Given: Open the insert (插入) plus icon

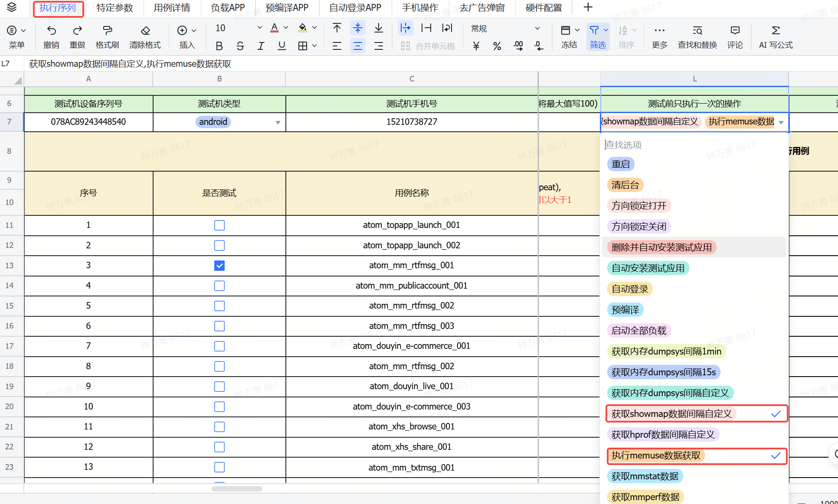Looking at the screenshot, I should coord(182,30).
